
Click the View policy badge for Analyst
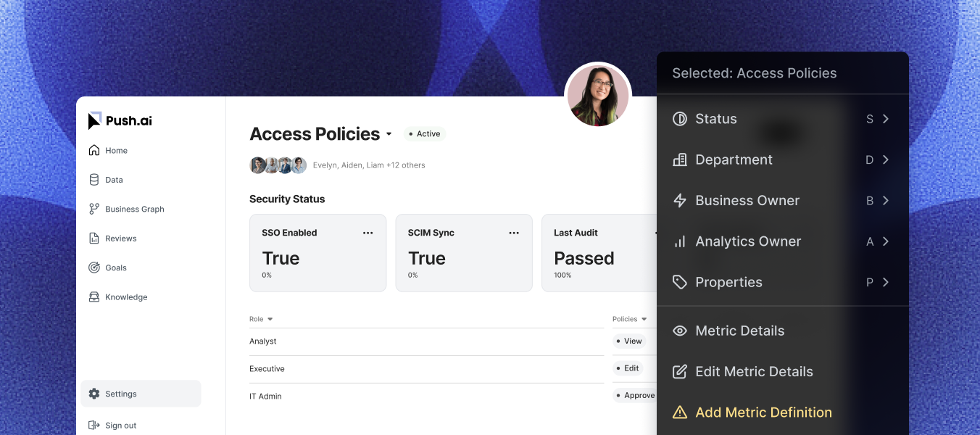pyautogui.click(x=629, y=341)
